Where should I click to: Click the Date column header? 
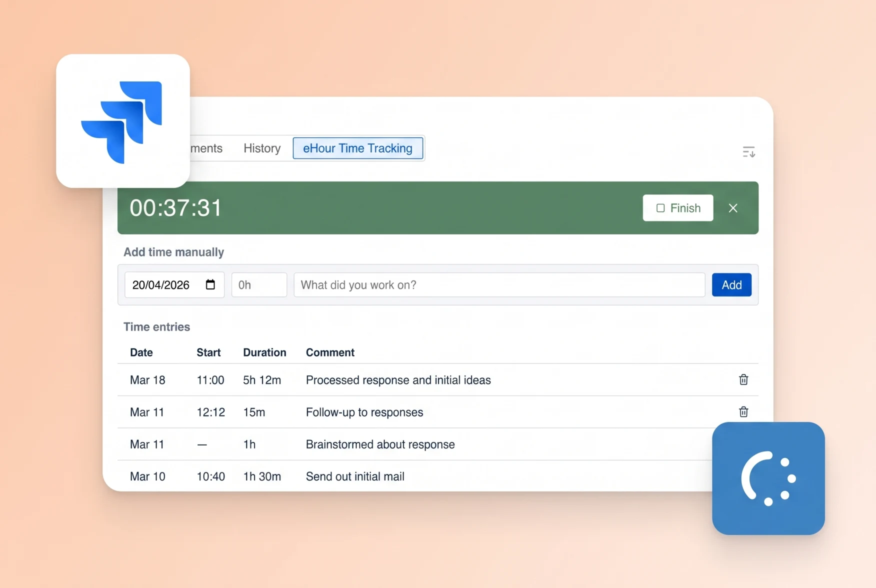pyautogui.click(x=141, y=352)
